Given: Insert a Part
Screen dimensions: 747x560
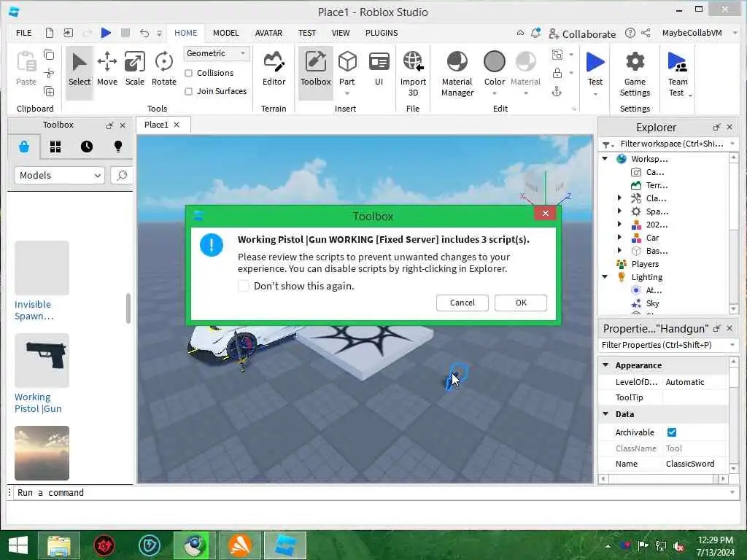Looking at the screenshot, I should tap(347, 69).
